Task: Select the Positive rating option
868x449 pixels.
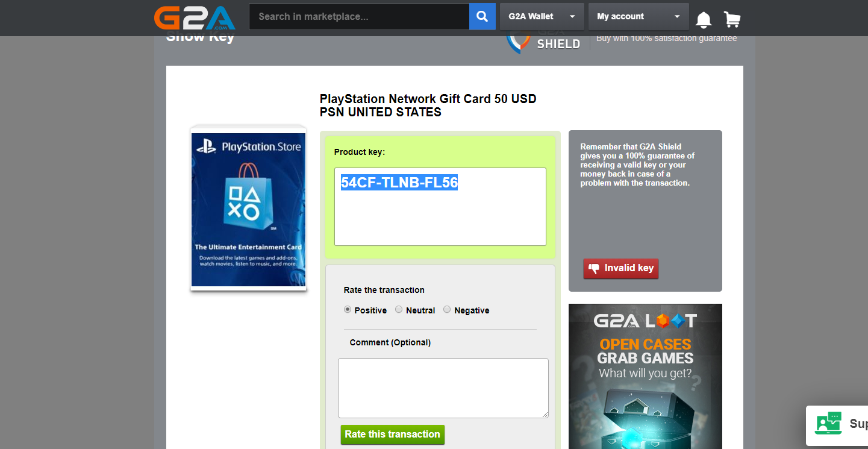Action: [348, 310]
